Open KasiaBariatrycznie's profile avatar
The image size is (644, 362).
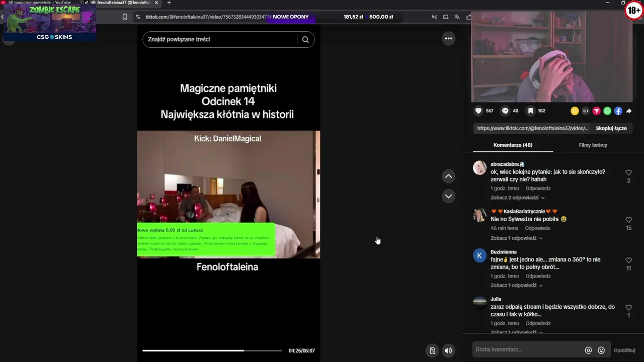(480, 215)
